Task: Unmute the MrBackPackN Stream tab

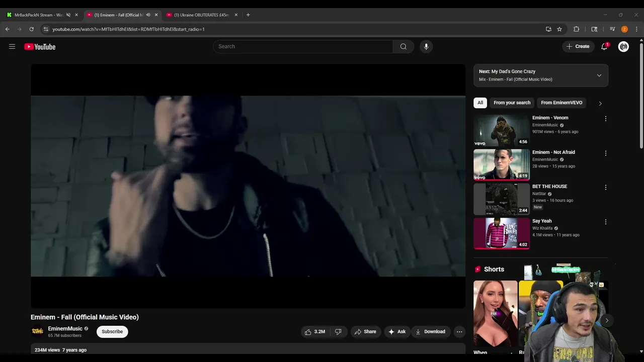Action: (x=68, y=15)
